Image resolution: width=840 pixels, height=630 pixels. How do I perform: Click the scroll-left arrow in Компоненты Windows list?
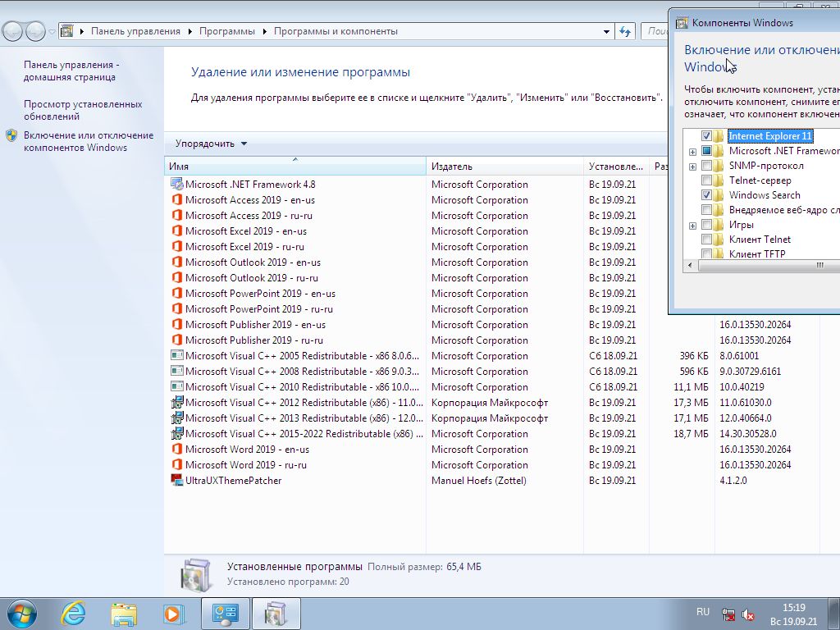(x=690, y=265)
